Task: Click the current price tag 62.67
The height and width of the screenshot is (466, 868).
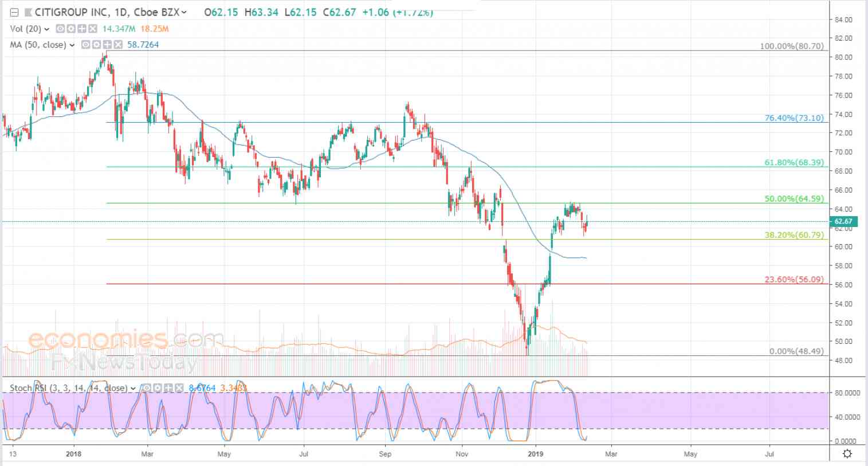Action: [843, 221]
